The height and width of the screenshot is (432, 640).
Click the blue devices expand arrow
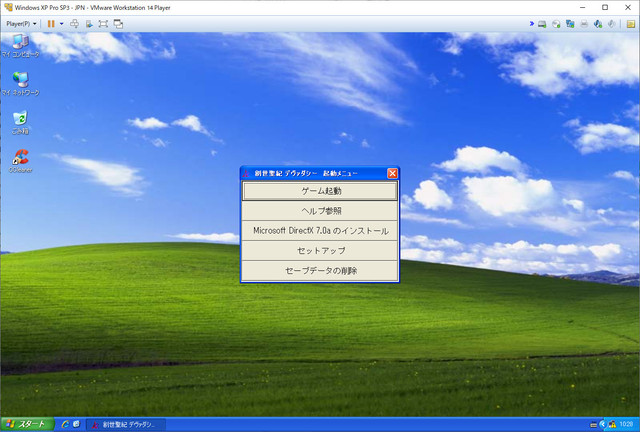531,24
